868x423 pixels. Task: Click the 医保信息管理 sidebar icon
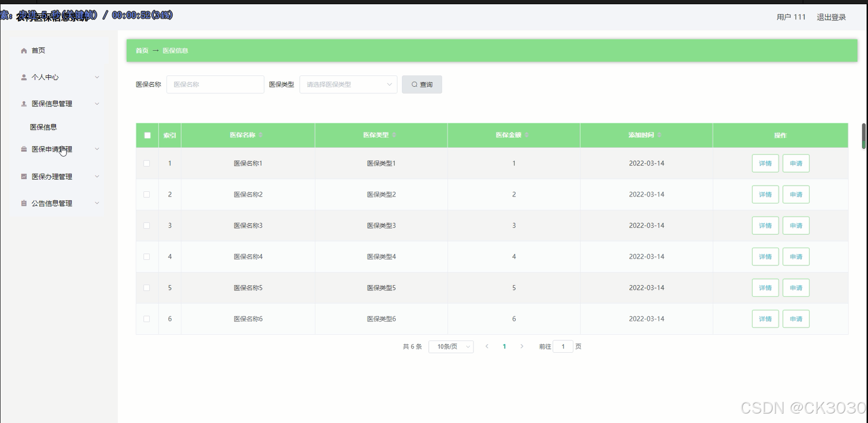23,104
